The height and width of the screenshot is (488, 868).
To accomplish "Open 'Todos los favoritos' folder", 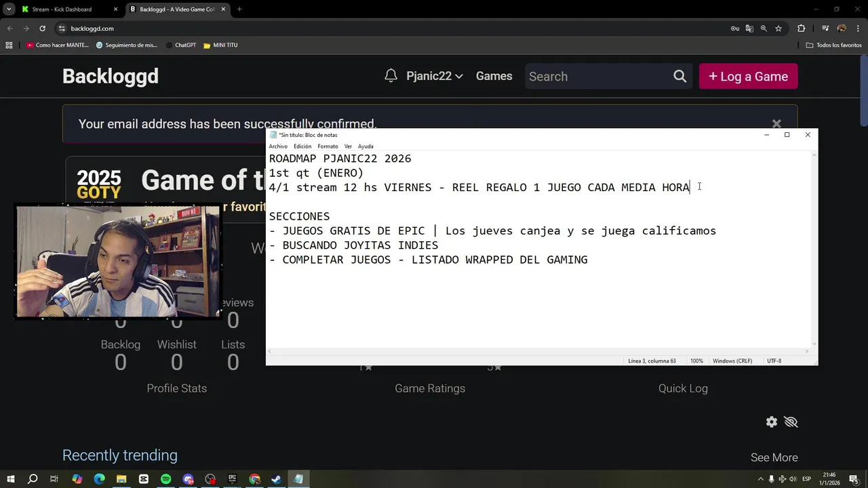I will coord(834,45).
